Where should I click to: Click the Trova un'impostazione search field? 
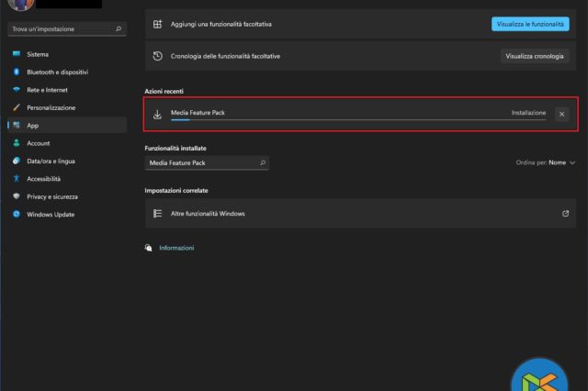pos(66,29)
